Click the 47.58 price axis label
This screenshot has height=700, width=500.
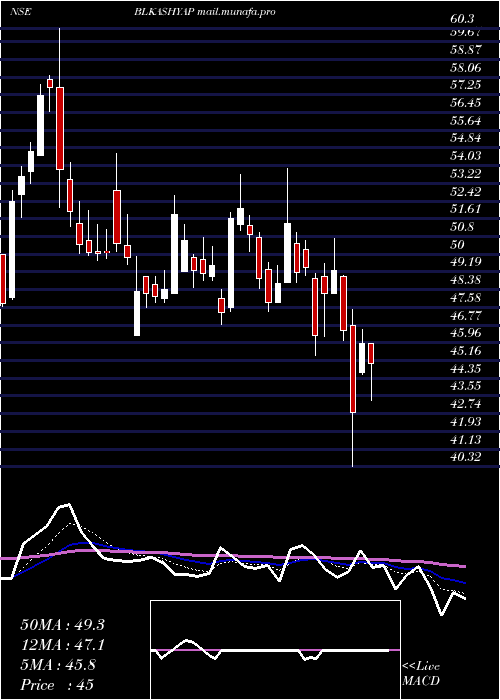(x=466, y=297)
